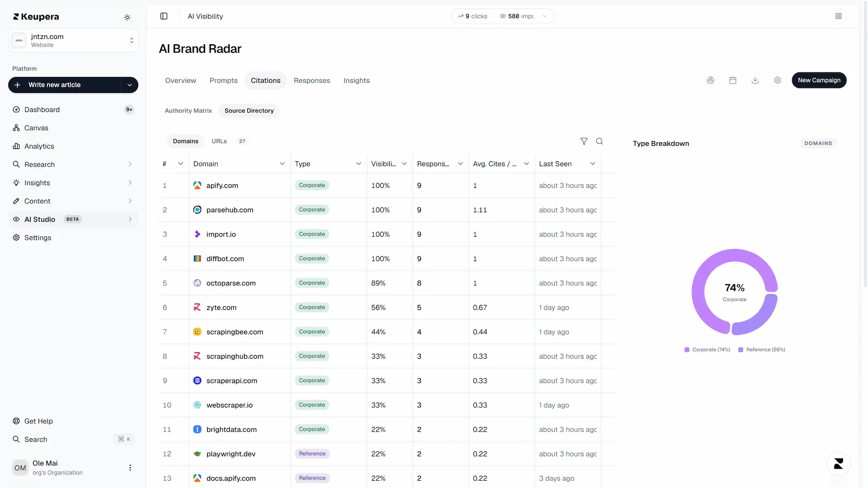Click the radar target icon
Screen dimensions: 868x488
(x=711, y=80)
